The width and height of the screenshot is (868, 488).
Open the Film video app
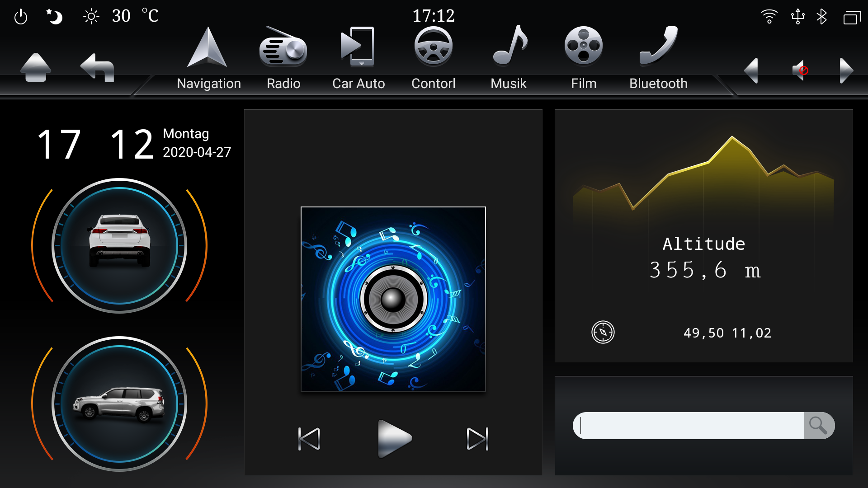(584, 59)
